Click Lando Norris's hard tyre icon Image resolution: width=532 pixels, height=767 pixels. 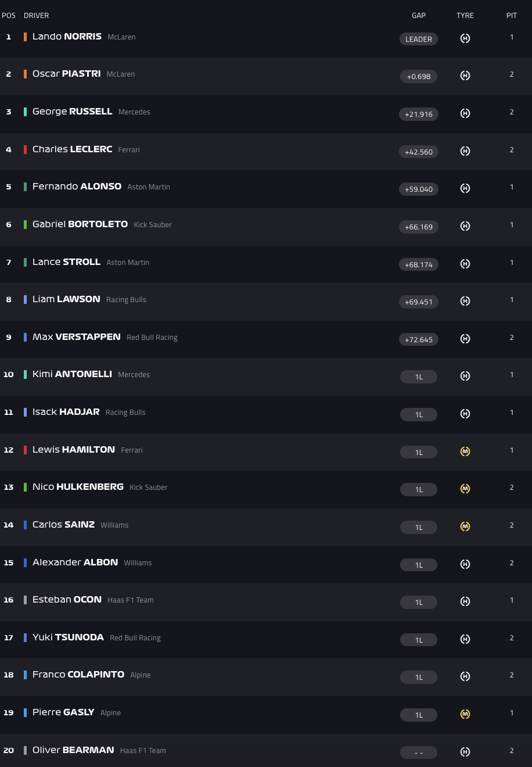point(465,38)
